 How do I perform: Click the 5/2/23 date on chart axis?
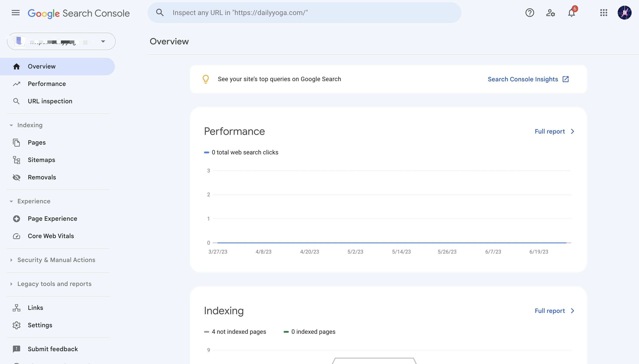coord(355,252)
